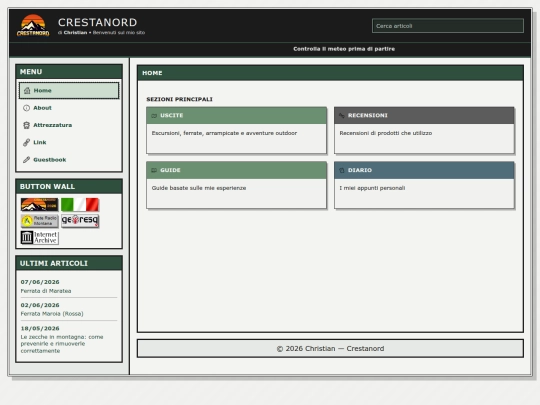Image resolution: width=540 pixels, height=405 pixels.
Task: Open the Guide section card
Action: click(x=236, y=185)
